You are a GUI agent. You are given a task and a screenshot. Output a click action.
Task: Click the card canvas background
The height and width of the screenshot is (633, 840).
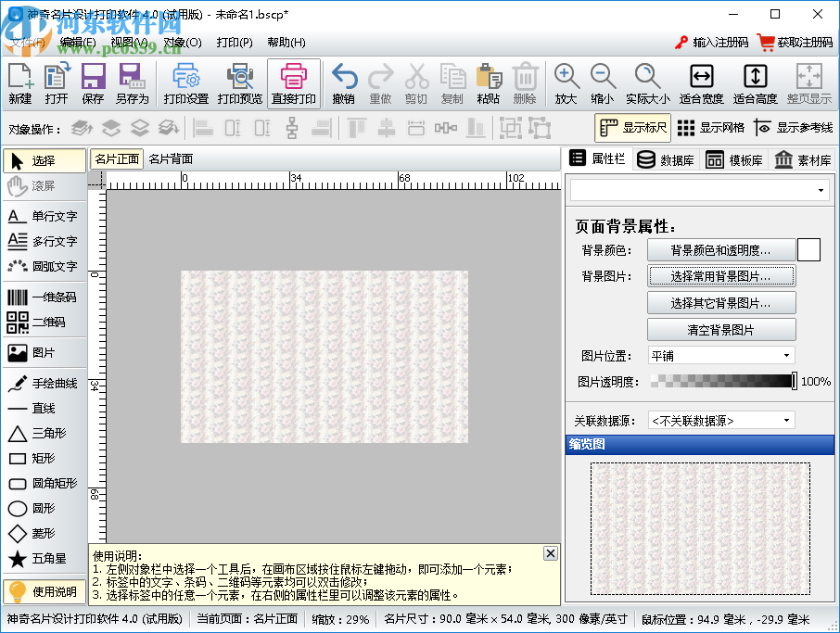point(325,357)
